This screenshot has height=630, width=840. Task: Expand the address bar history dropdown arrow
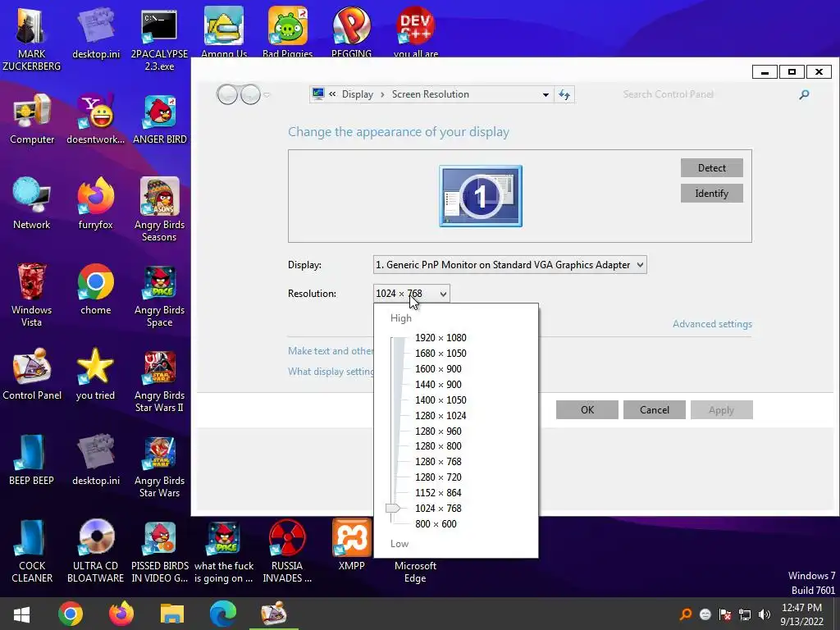coord(546,95)
